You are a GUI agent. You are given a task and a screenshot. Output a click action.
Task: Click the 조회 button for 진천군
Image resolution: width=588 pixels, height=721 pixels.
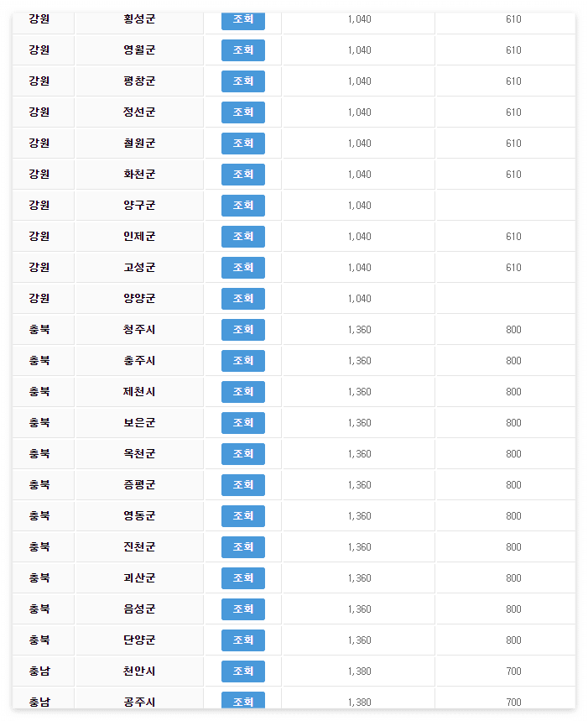(242, 546)
